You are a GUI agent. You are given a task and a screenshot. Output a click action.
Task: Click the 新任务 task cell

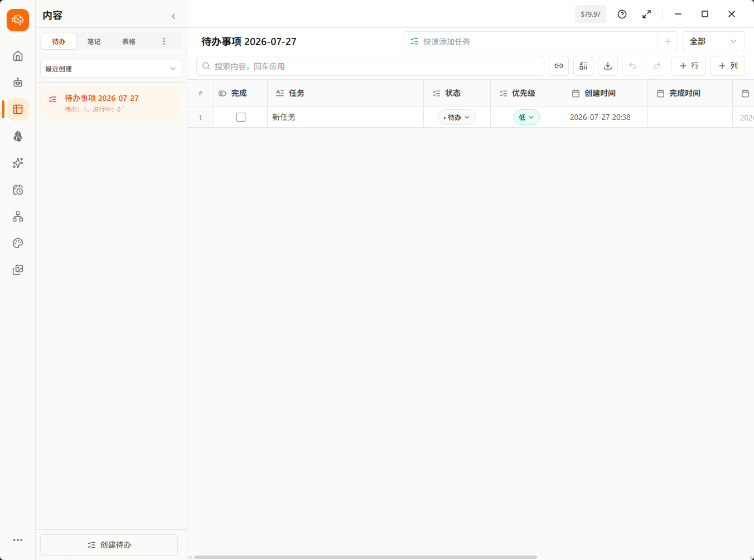coord(346,117)
